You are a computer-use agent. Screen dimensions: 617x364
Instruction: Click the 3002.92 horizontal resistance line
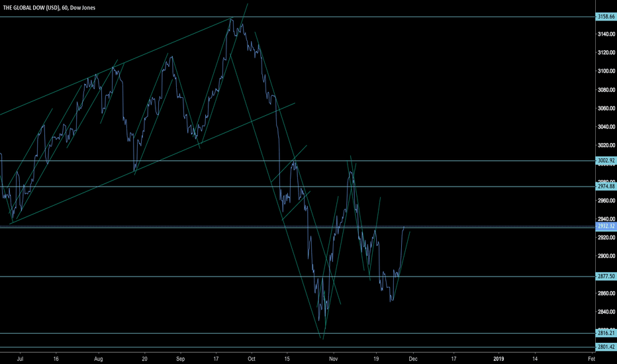(297, 161)
